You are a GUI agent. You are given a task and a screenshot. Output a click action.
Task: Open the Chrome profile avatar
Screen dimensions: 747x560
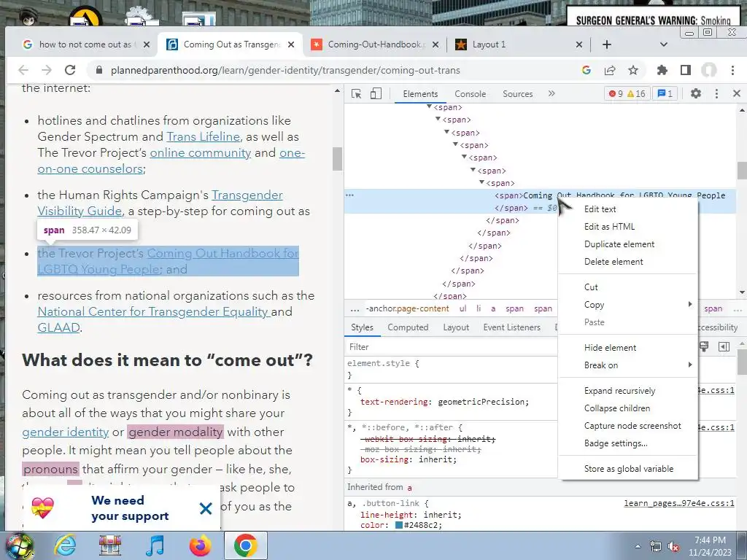coord(709,70)
